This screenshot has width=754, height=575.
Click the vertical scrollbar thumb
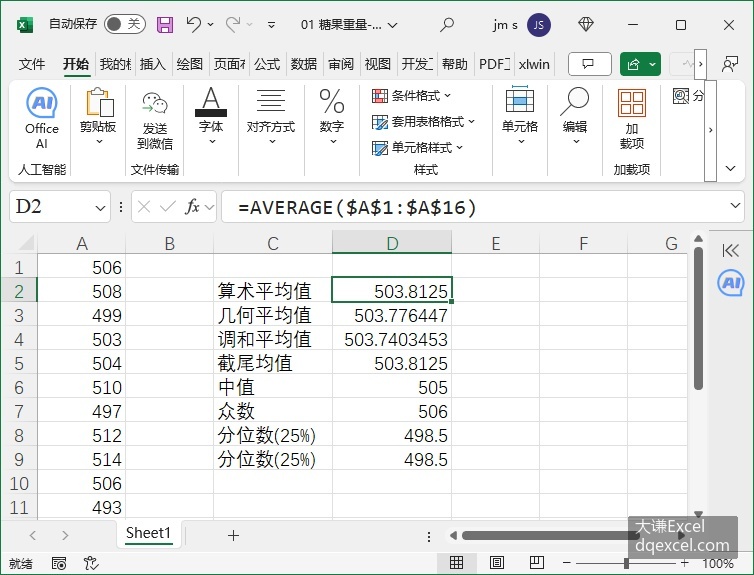[x=699, y=318]
